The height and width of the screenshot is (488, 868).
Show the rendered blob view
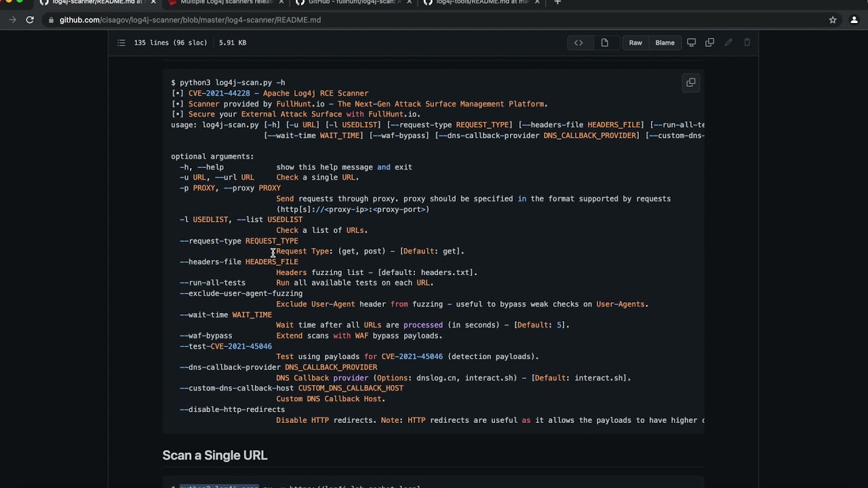point(604,43)
